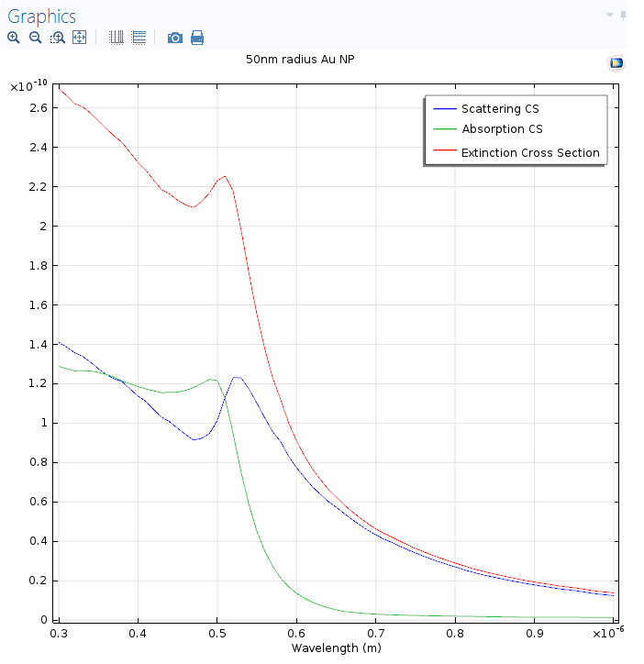Viewport: 644px width, 664px height.
Task: Select the Graphics panel title
Action: [42, 17]
